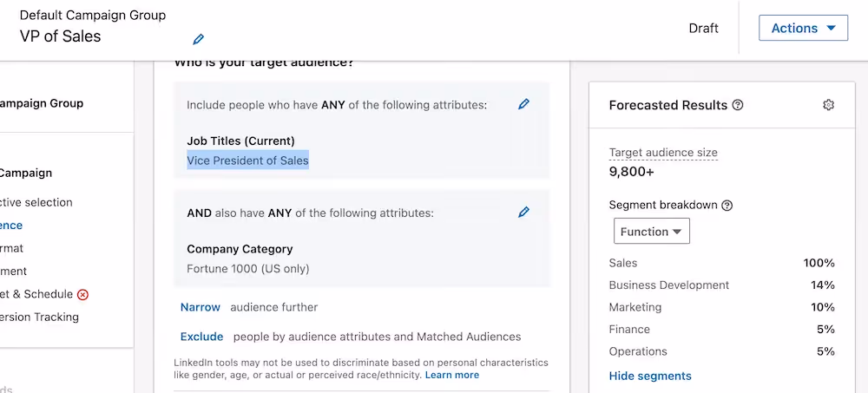868x393 pixels.
Task: Click Default Campaign Group label
Action: 93,15
